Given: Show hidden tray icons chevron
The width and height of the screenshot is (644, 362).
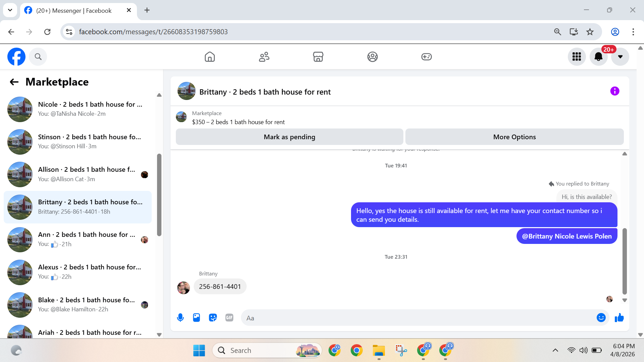Looking at the screenshot, I should point(555,350).
